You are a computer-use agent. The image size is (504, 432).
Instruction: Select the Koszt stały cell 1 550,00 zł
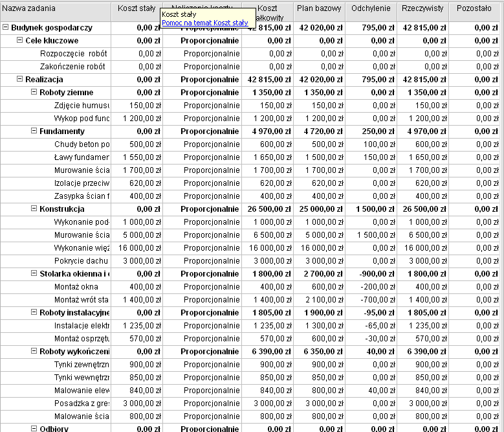click(137, 157)
